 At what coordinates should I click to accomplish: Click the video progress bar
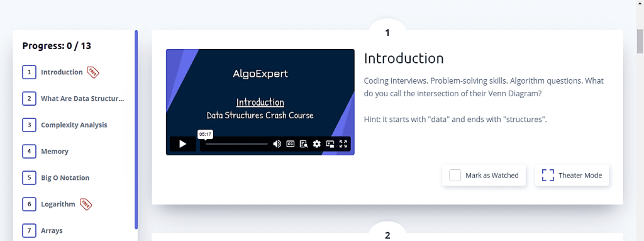coord(236,144)
